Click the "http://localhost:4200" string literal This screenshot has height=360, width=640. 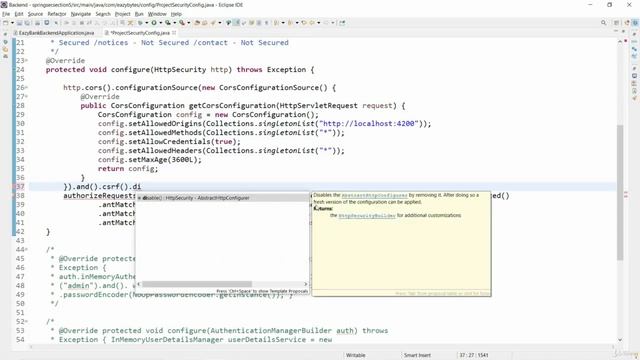tap(369, 124)
